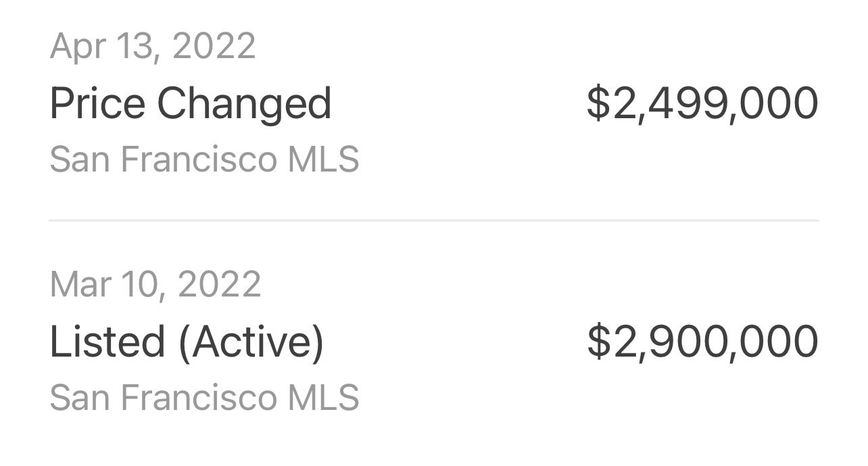868x466 pixels.
Task: Click the word "Price" in first entry
Action: coord(97,104)
